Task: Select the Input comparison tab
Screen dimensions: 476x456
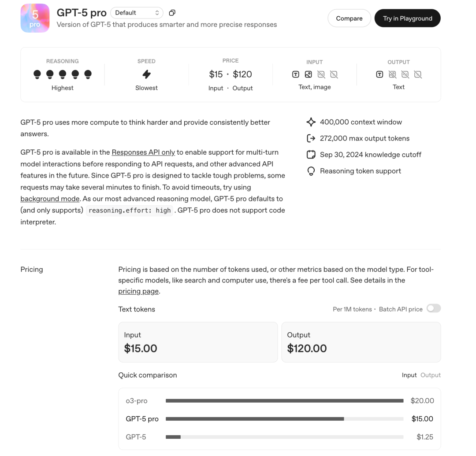Action: (x=409, y=375)
